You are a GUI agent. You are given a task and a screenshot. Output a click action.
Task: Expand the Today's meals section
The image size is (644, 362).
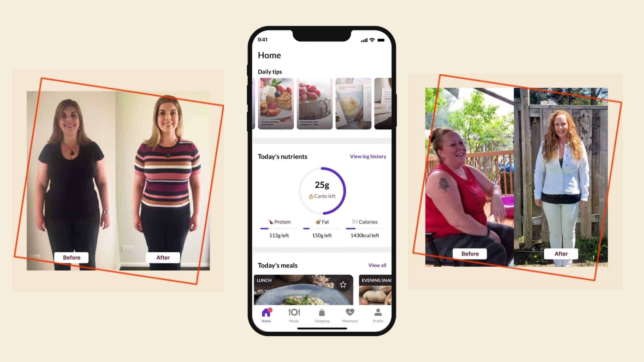tap(377, 265)
